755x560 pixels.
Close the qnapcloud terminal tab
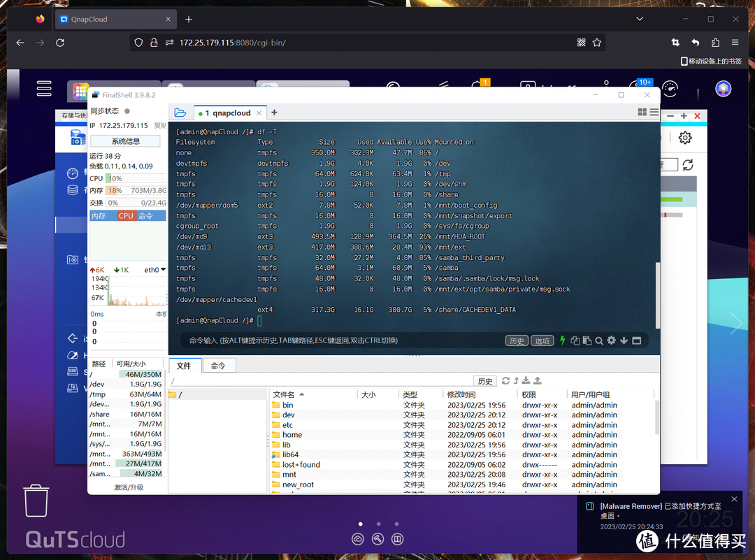point(259,113)
